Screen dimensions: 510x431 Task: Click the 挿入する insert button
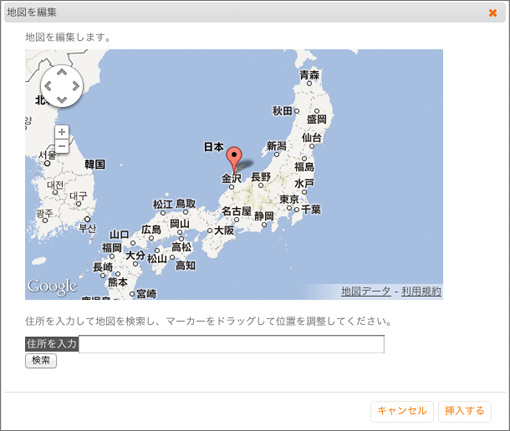tap(465, 411)
